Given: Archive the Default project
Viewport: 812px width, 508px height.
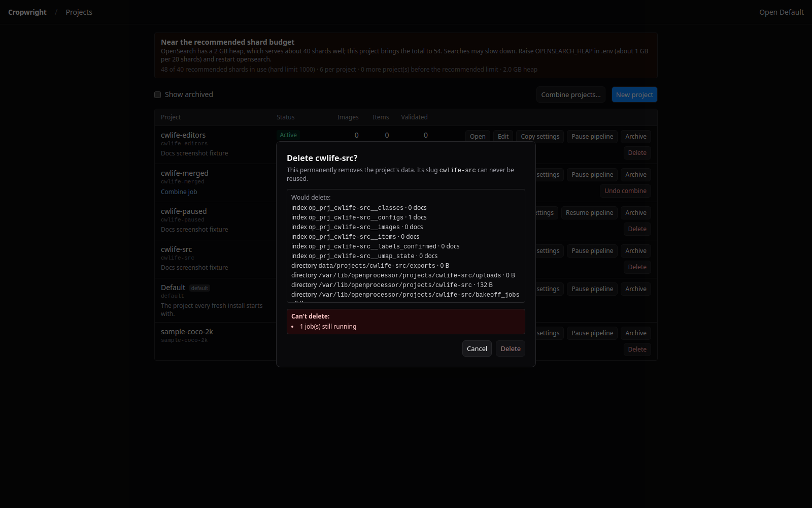Looking at the screenshot, I should click(x=635, y=289).
